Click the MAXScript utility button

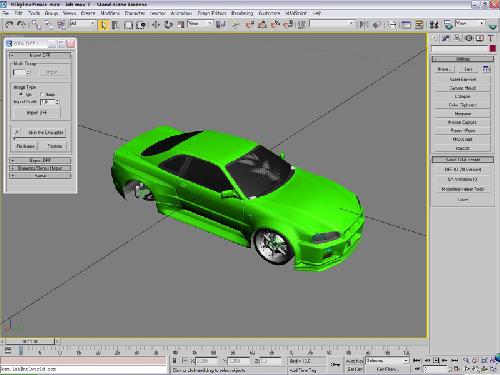[x=463, y=139]
